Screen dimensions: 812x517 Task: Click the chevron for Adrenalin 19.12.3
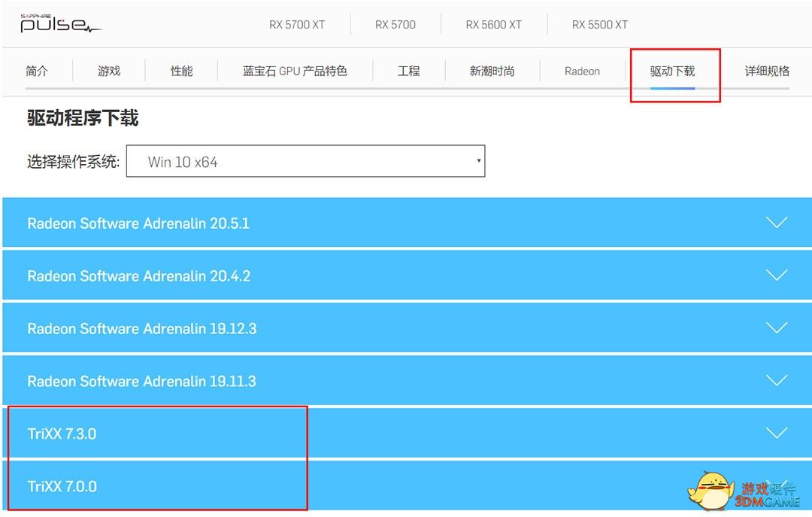point(777,327)
